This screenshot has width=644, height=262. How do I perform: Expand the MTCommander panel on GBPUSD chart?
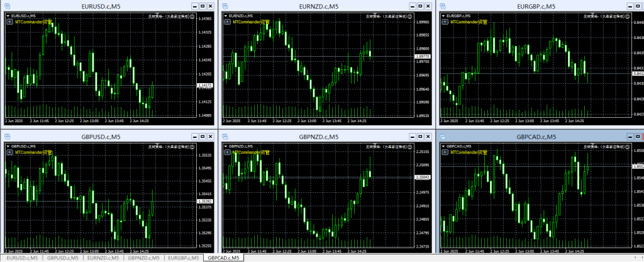click(x=9, y=152)
